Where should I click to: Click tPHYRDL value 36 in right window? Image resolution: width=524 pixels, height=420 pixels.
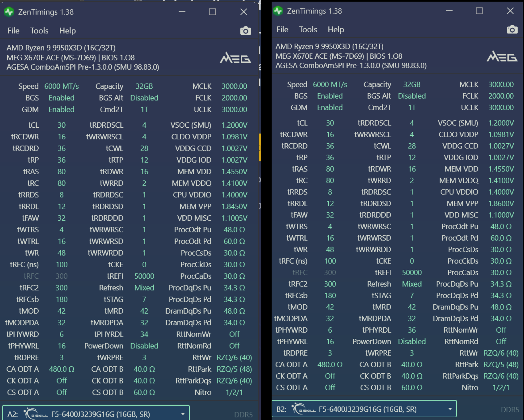(x=412, y=330)
